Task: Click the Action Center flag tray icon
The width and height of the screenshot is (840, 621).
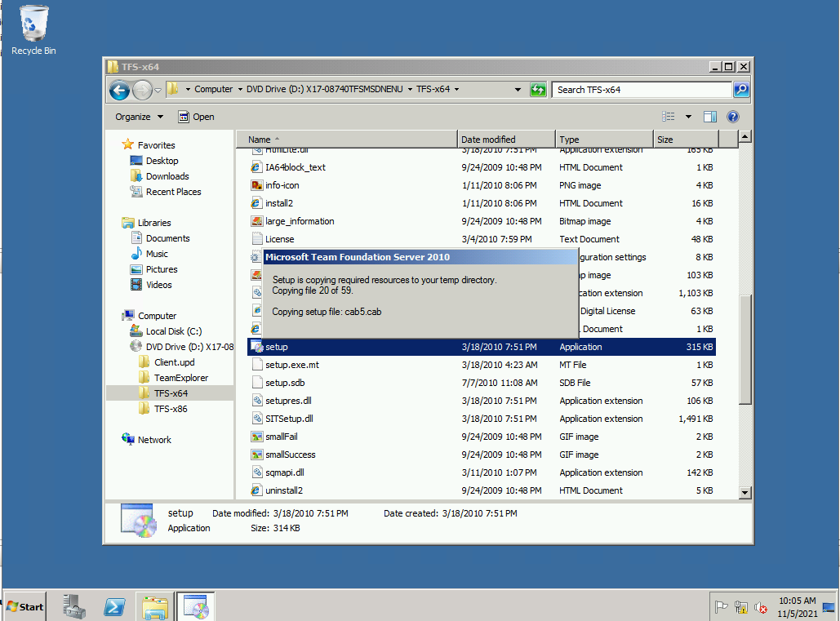Action: (721, 607)
